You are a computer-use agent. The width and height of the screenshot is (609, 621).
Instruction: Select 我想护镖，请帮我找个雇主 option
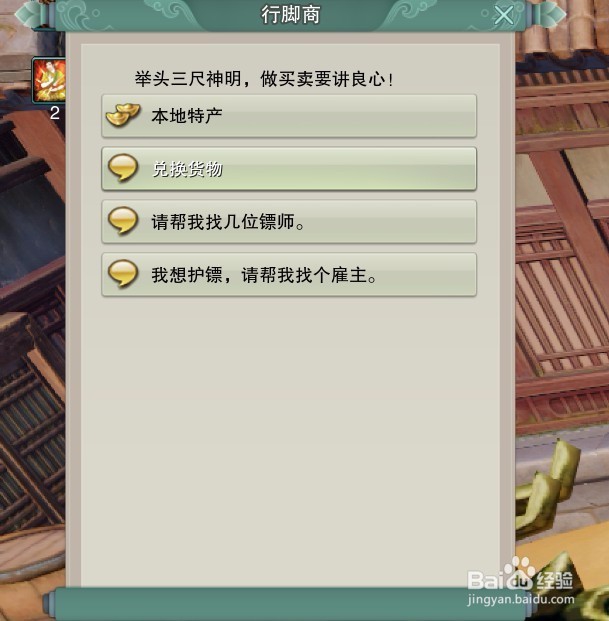289,274
